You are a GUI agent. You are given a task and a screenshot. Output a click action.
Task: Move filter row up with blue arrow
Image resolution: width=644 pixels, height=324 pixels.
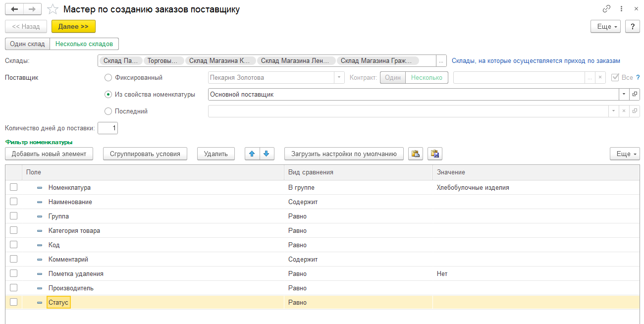[252, 154]
